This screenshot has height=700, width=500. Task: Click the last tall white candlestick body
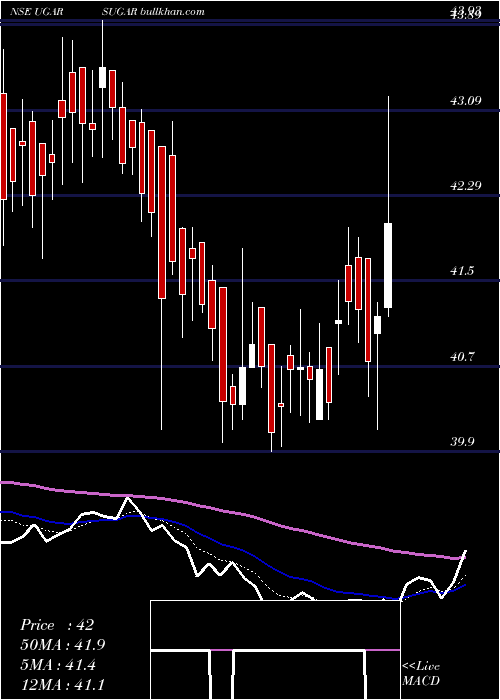click(x=388, y=265)
